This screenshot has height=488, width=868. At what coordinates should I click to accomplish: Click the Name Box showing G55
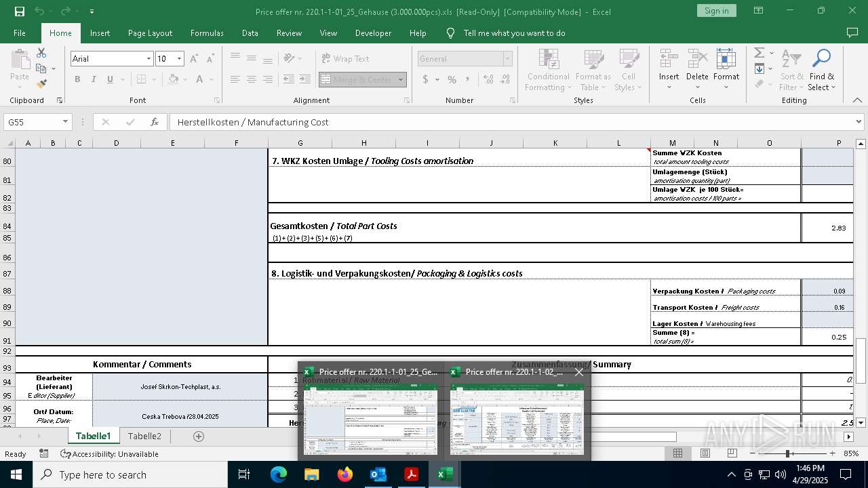coord(33,122)
